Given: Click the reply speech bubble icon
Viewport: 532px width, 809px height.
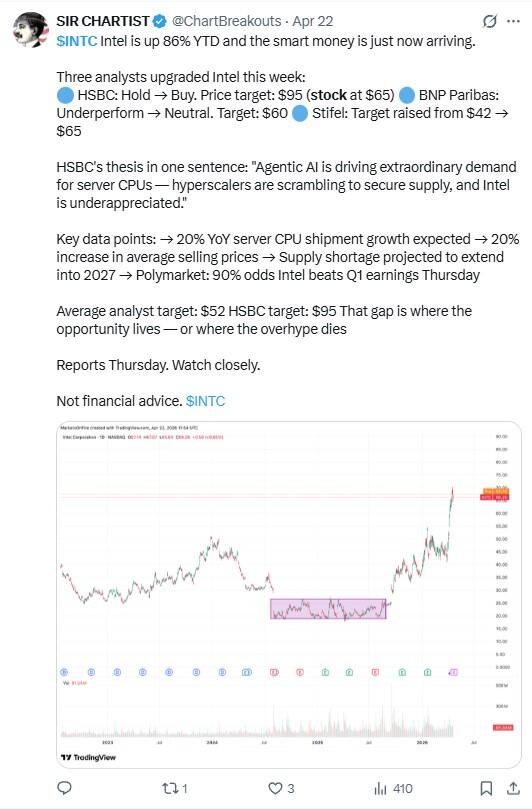Looking at the screenshot, I should tap(64, 788).
